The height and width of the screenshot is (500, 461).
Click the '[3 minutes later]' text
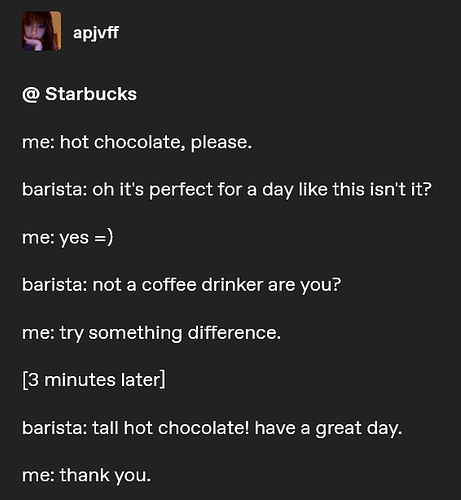(x=94, y=380)
